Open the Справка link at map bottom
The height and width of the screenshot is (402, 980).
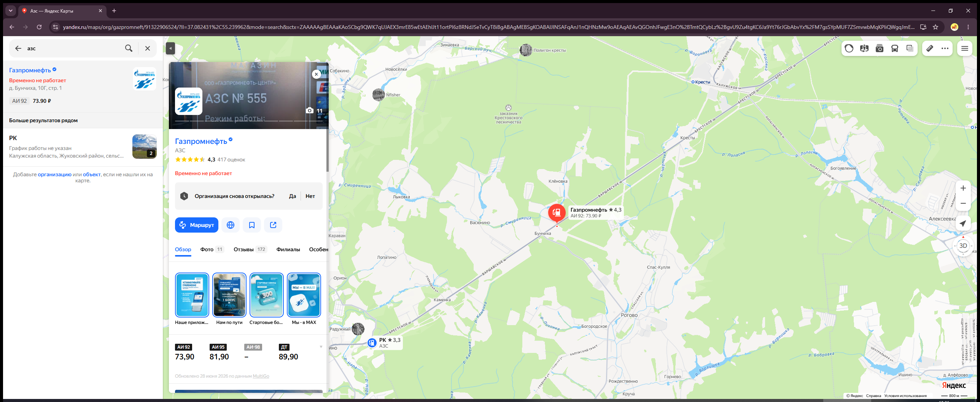click(873, 396)
